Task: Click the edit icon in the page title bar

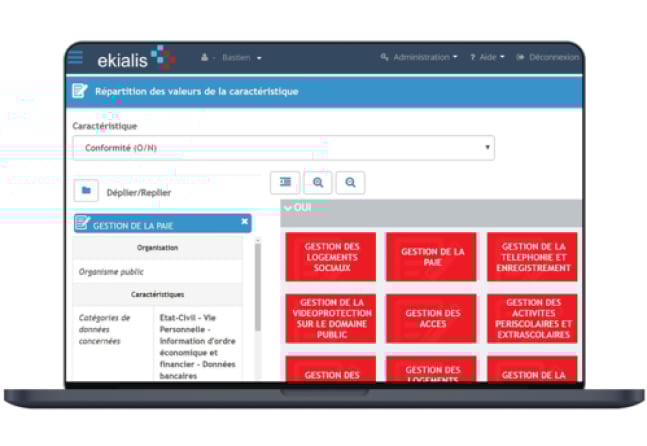Action: point(80,92)
